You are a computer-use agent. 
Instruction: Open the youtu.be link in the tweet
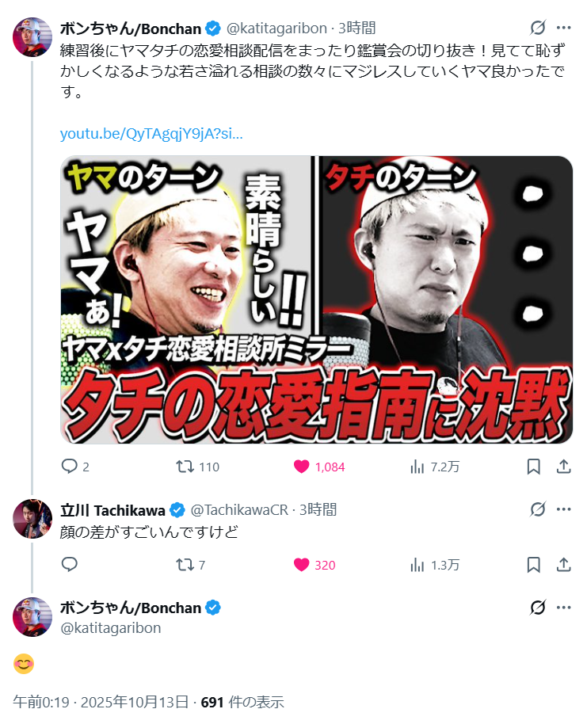point(151,134)
